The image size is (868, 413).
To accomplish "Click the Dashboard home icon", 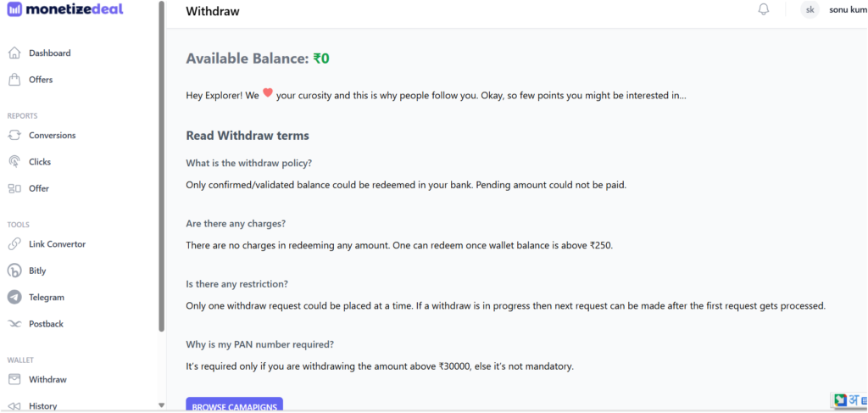I will click(14, 53).
